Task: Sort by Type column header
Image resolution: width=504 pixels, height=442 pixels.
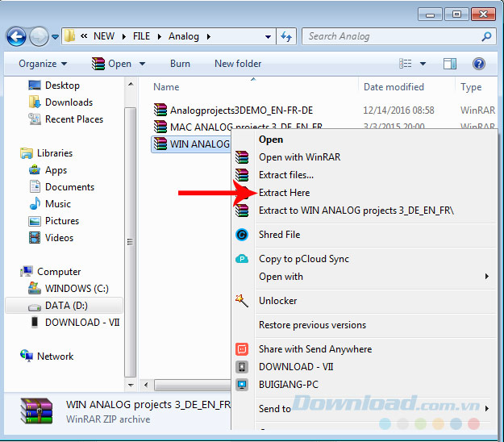Action: point(471,87)
